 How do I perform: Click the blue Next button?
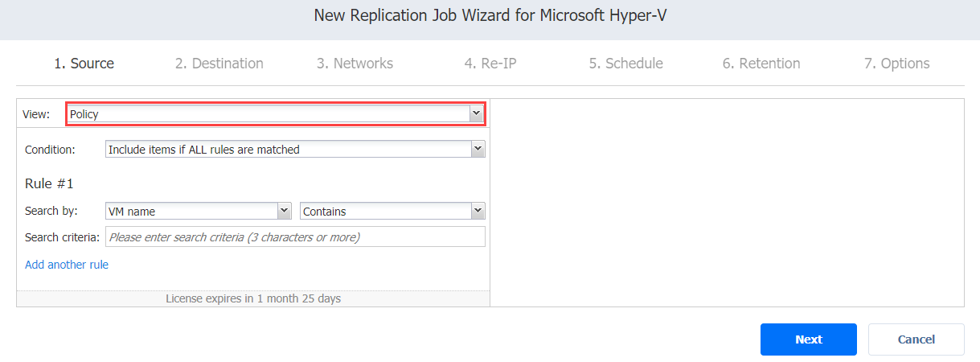click(809, 339)
